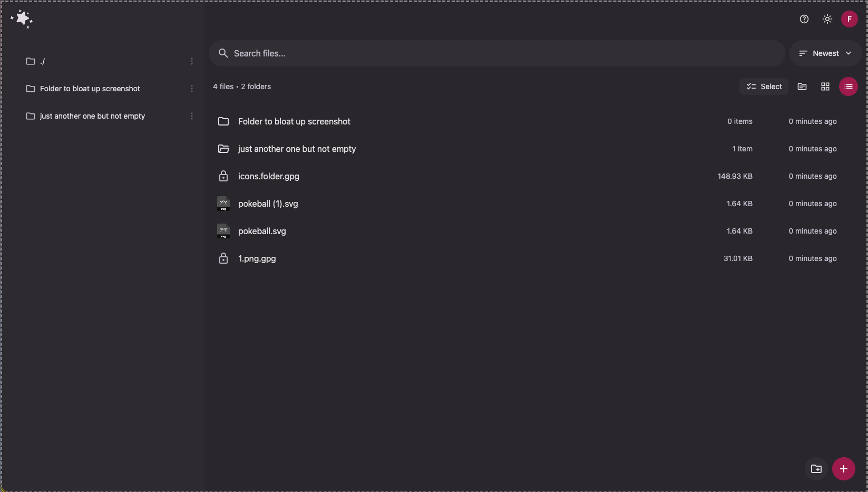Open the help question mark icon
Screen dimensions: 868x492
(x=804, y=19)
